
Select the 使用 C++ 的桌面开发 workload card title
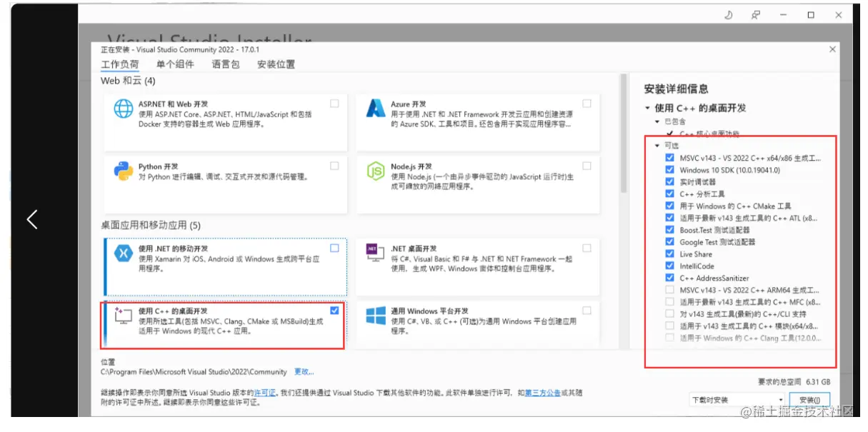(x=173, y=311)
